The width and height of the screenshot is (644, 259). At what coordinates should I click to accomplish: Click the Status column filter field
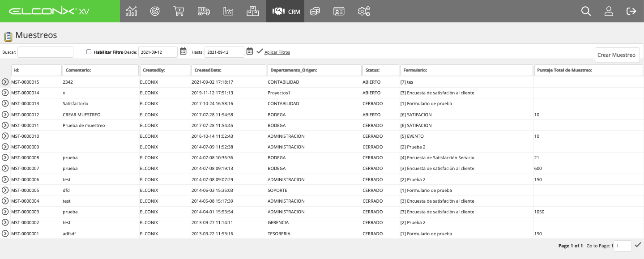tap(381, 70)
